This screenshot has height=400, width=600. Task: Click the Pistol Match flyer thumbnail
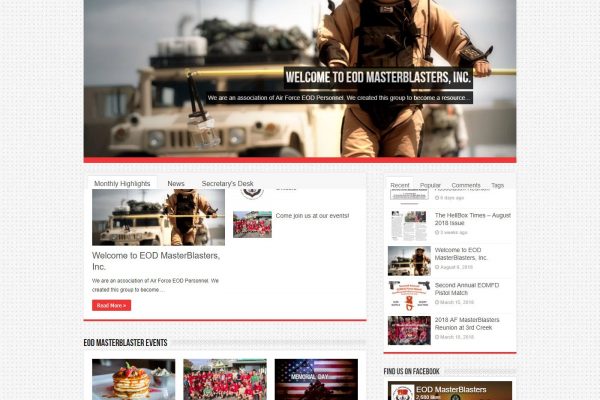(x=409, y=296)
